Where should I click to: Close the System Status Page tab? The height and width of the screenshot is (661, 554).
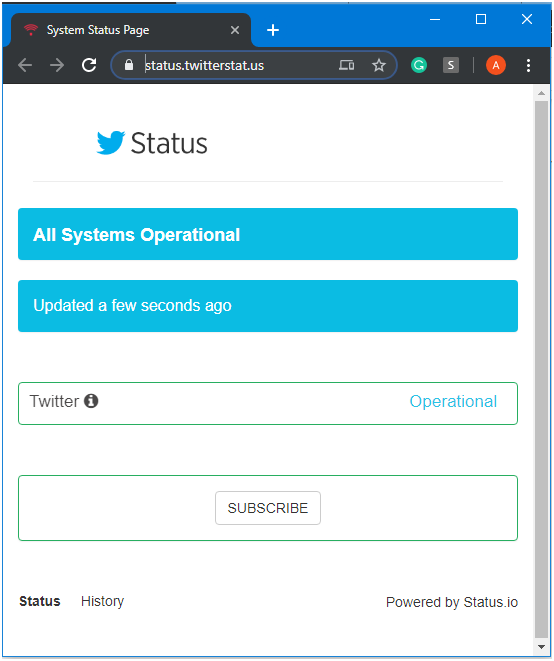point(235,30)
